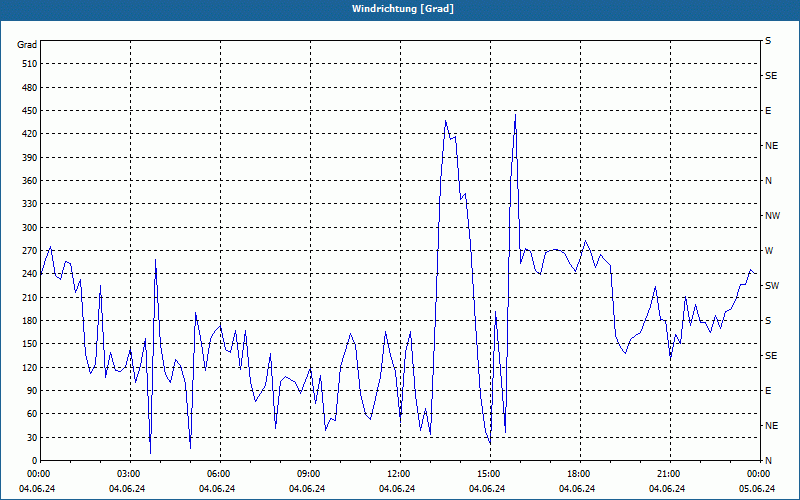Screen dimensions: 800x500
Task: Click the 21:00 time label
Action: tap(670, 474)
